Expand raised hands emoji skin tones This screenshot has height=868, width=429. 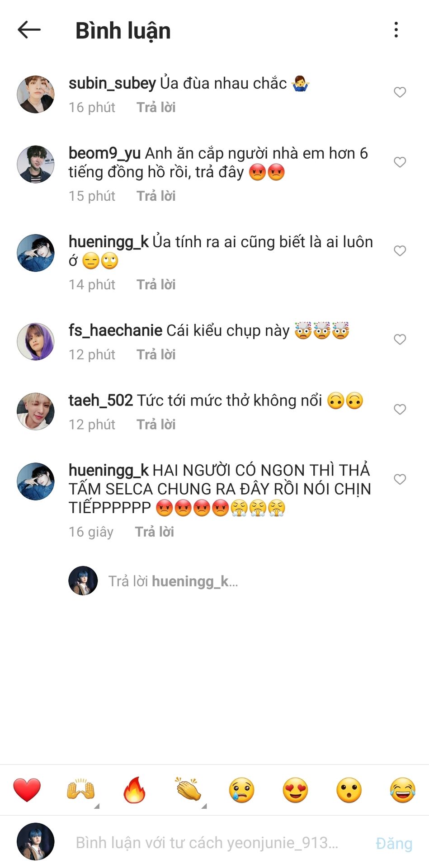(x=81, y=790)
